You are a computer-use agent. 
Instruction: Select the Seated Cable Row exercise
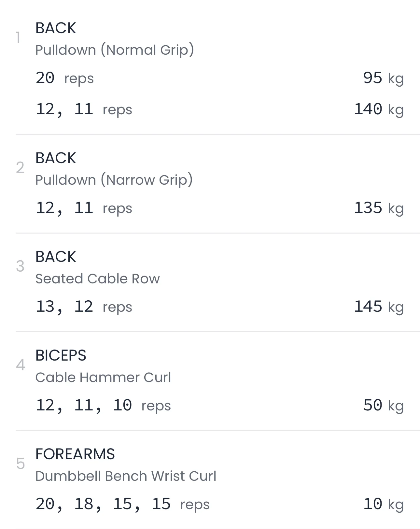97,279
